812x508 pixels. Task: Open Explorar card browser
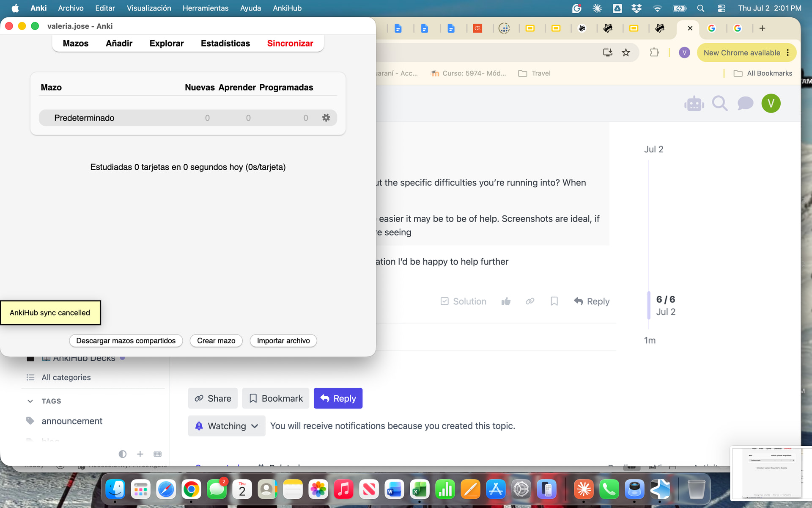[x=167, y=43]
